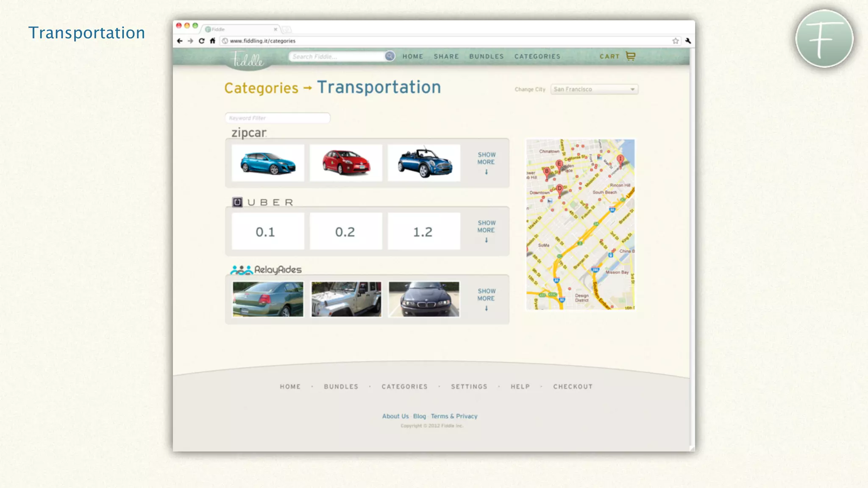
Task: Open Home in top navigation
Action: (x=413, y=56)
